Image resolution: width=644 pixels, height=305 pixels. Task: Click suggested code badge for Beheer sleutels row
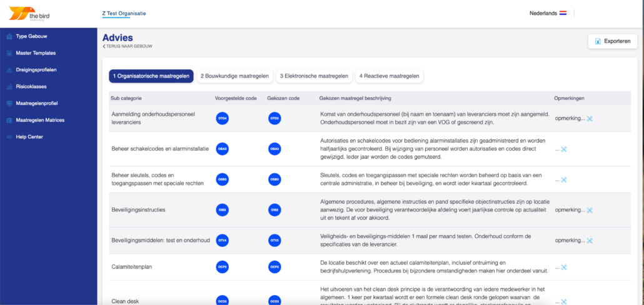222,179
